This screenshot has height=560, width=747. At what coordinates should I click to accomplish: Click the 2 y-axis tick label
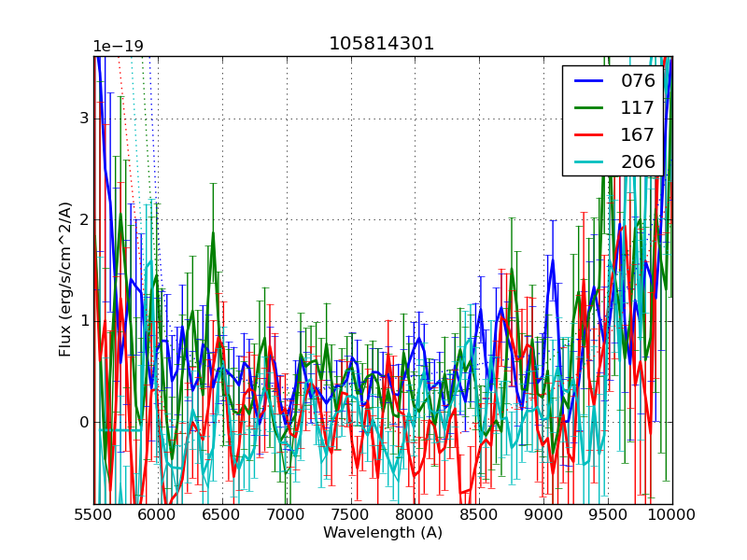coord(83,219)
